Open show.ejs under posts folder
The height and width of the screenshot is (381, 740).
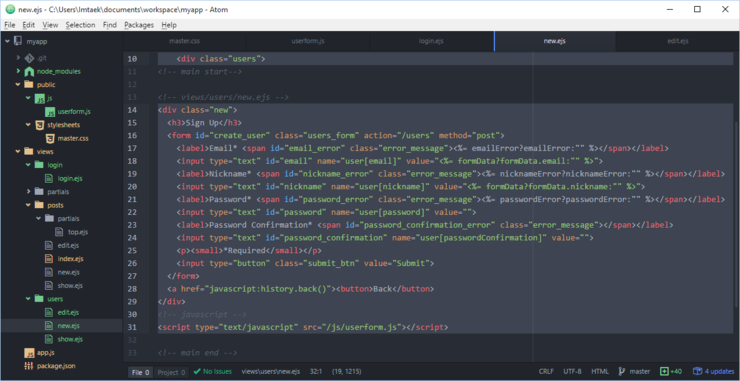point(70,286)
